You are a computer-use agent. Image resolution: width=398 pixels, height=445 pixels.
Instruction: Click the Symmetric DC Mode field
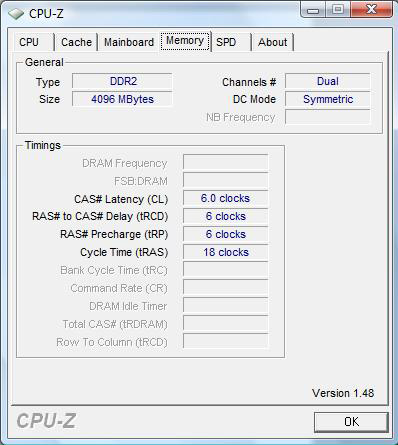click(x=328, y=99)
